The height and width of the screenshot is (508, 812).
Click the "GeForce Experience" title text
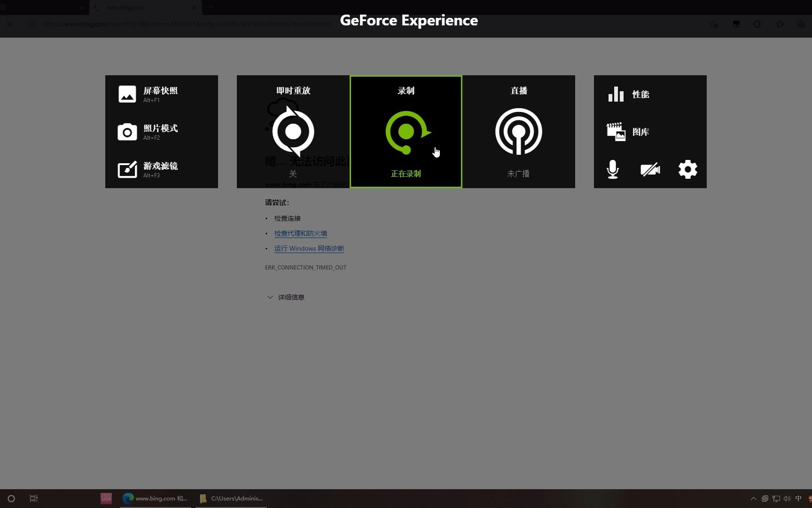coord(409,20)
